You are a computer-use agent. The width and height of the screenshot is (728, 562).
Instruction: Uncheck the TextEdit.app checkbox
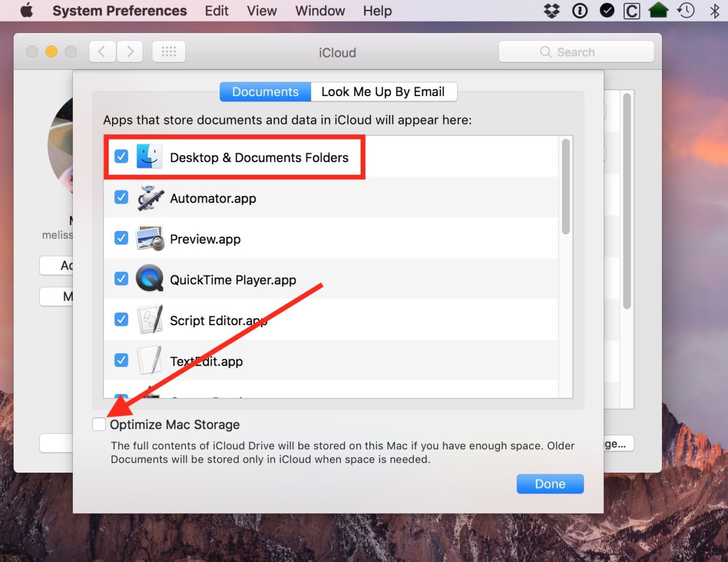pyautogui.click(x=121, y=360)
